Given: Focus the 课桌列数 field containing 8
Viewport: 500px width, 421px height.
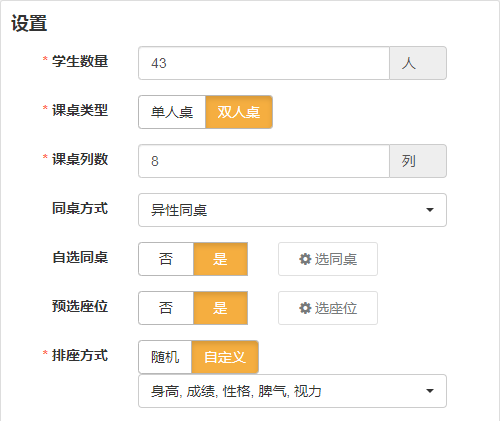Looking at the screenshot, I should (264, 161).
